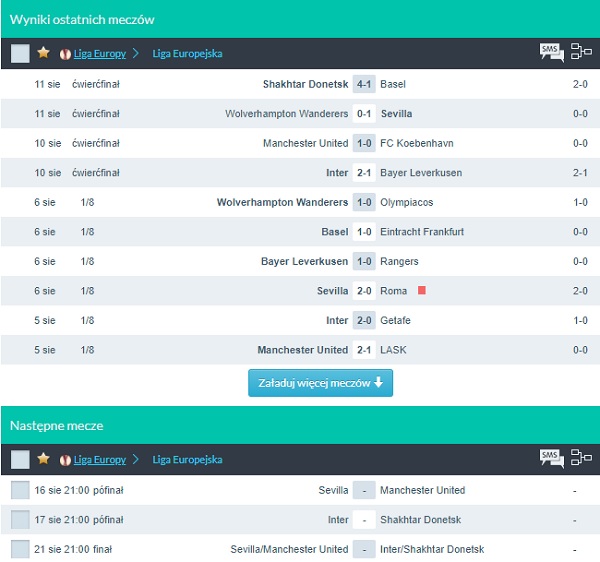
Task: Select Sevilla in the 11 sie quarterfinal row
Action: (396, 114)
